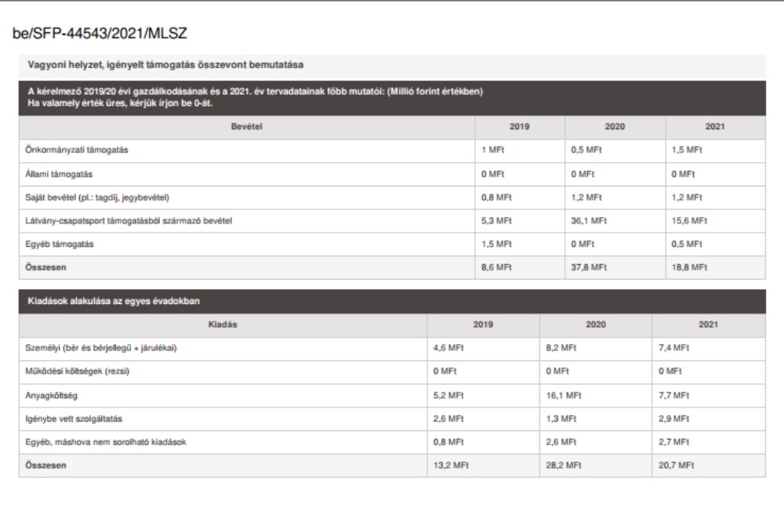Click the 'Ha valamely érték üres' instruction line
The height and width of the screenshot is (532, 784).
[120, 103]
